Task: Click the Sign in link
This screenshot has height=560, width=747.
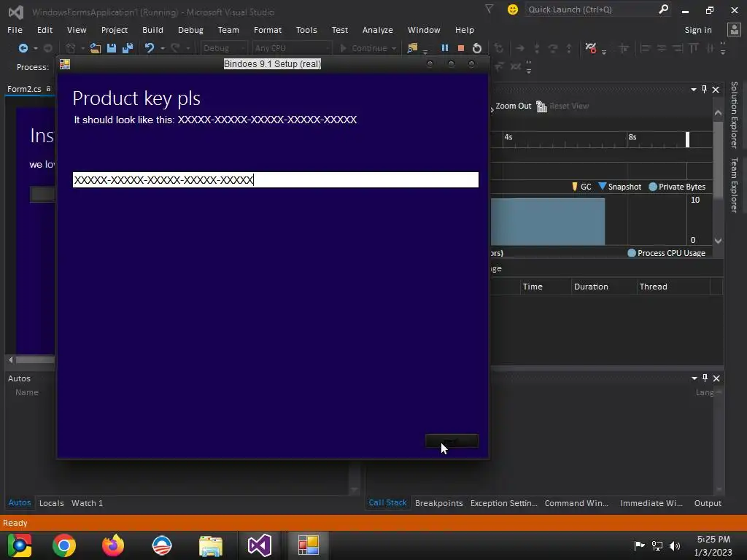Action: (698, 30)
